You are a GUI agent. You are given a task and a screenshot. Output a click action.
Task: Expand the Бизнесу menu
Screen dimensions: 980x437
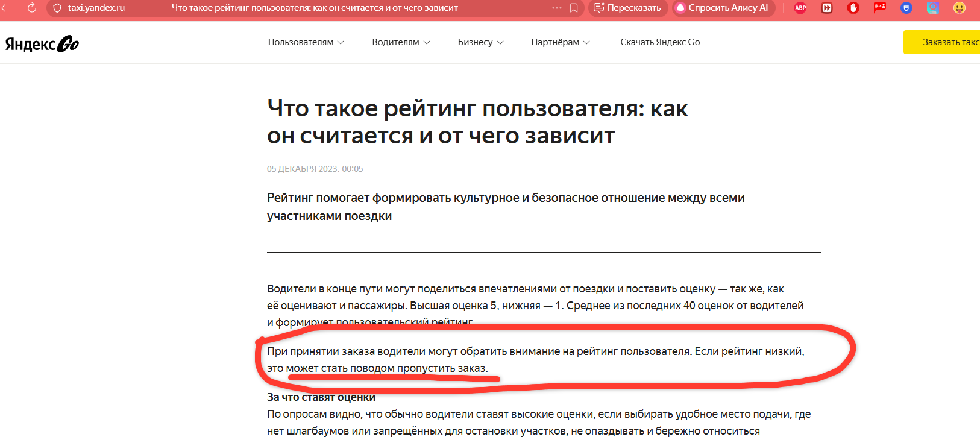(481, 42)
